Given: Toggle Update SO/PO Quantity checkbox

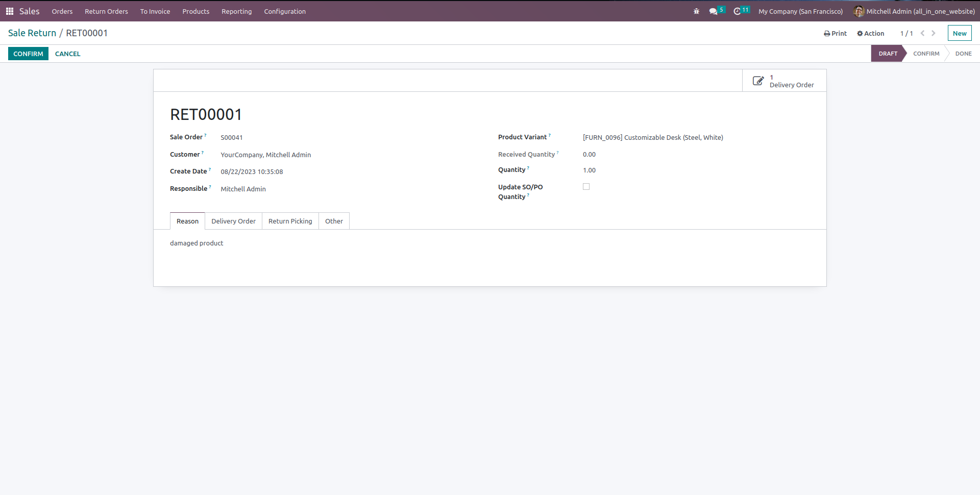Looking at the screenshot, I should coord(586,187).
